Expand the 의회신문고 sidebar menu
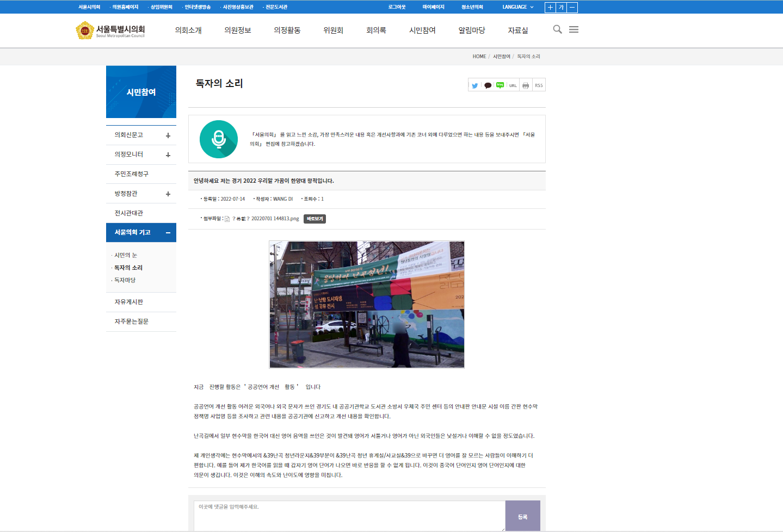Viewport: 783px width, 532px height. click(168, 135)
